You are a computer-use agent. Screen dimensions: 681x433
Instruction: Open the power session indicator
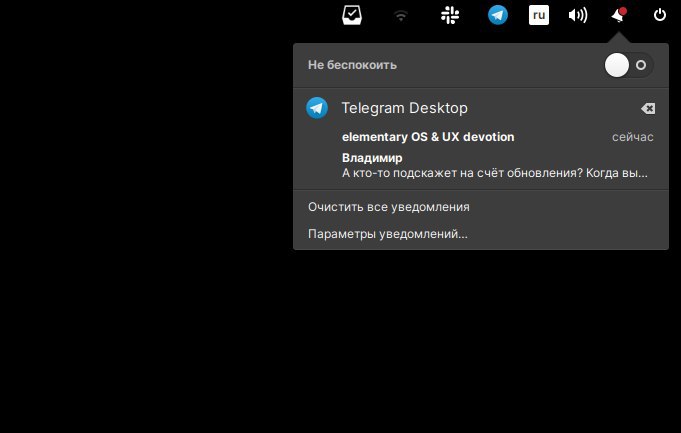click(660, 15)
